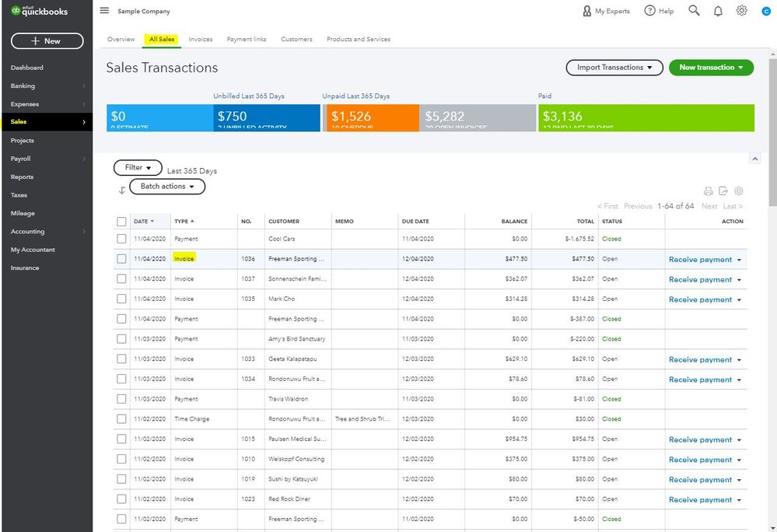Viewport: 777px width, 532px height.
Task: Open the table settings gear icon
Action: point(739,191)
